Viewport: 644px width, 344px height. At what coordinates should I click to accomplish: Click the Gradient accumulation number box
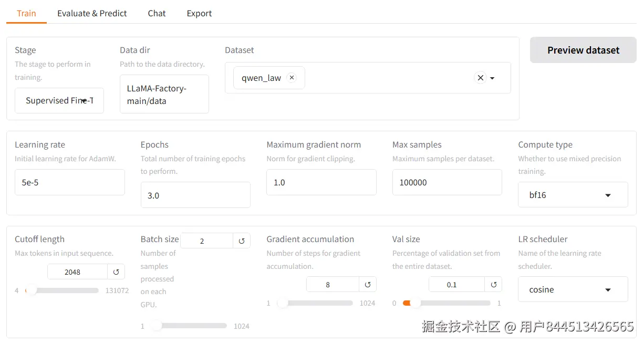click(333, 285)
